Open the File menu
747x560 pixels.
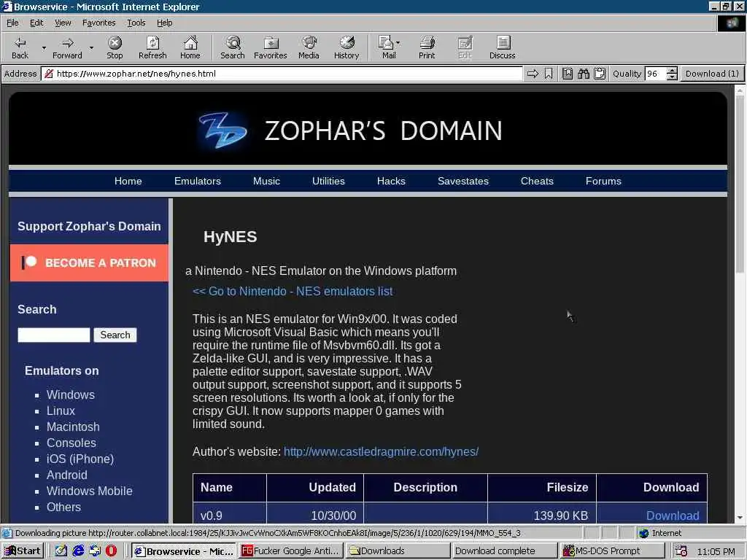(x=12, y=23)
